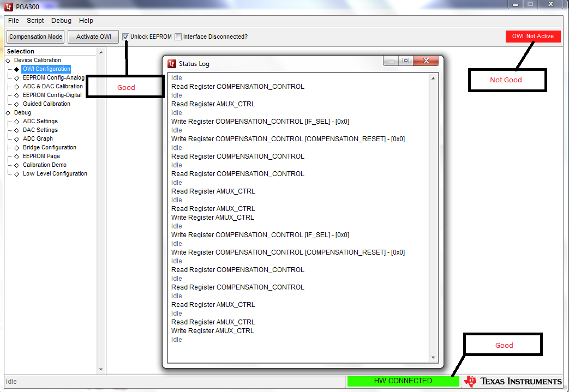Click the diamond icon beside EEPROM Page
Viewport: 569px width, 392px height.
[17, 156]
